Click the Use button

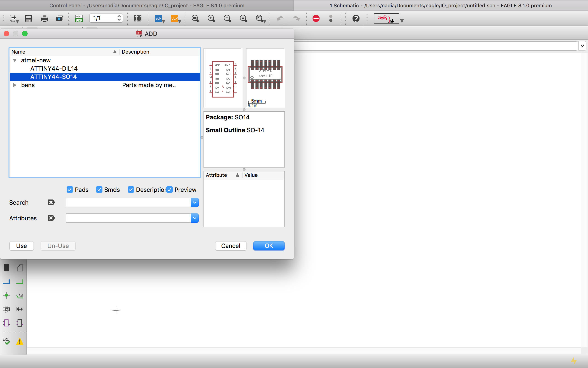click(x=22, y=246)
